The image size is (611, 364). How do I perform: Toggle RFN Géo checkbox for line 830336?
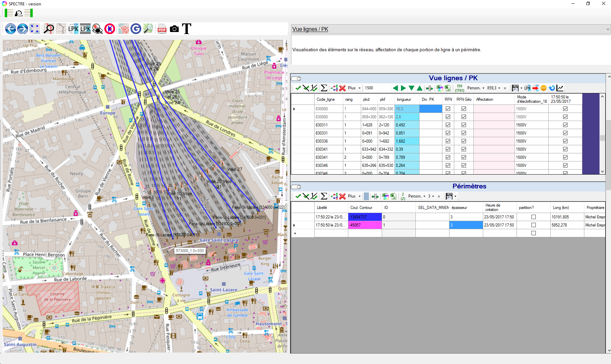[x=464, y=141]
